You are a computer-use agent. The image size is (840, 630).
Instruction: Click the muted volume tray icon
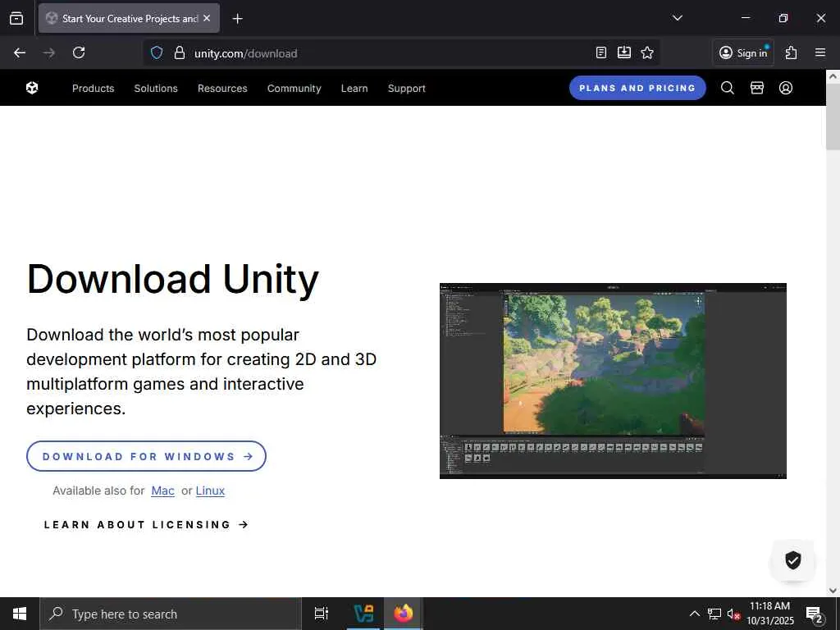[x=733, y=614]
